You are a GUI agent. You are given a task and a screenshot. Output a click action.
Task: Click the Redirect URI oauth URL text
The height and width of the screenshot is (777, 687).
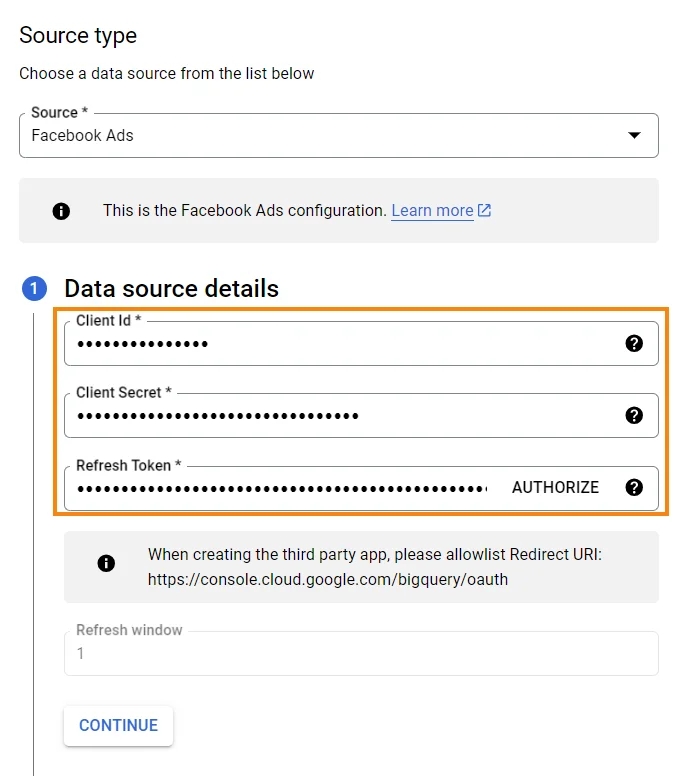click(x=328, y=579)
